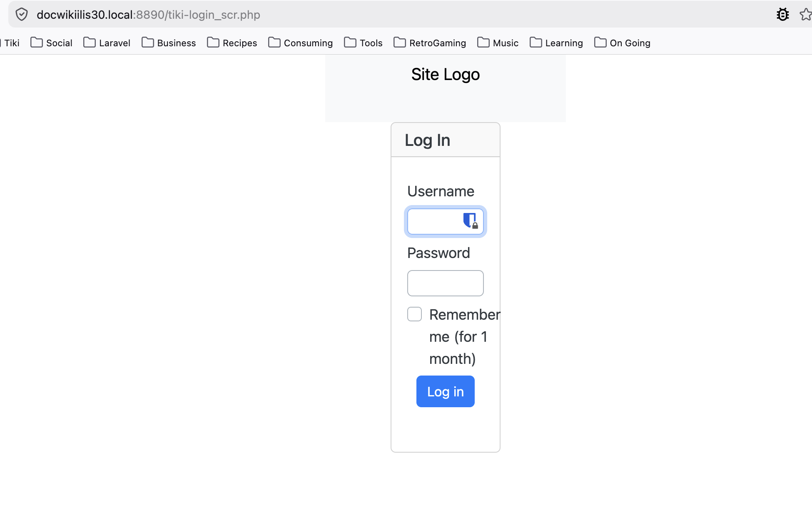Image resolution: width=812 pixels, height=506 pixels.
Task: Focus the Password input field
Action: [x=446, y=283]
